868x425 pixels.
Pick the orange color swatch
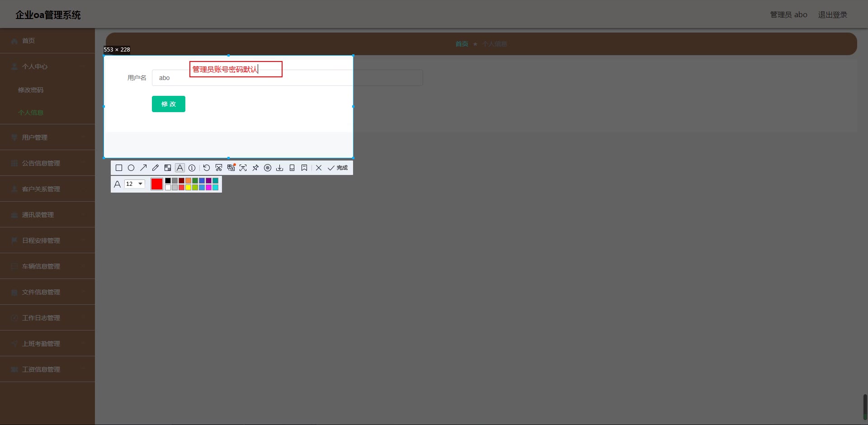pyautogui.click(x=189, y=181)
